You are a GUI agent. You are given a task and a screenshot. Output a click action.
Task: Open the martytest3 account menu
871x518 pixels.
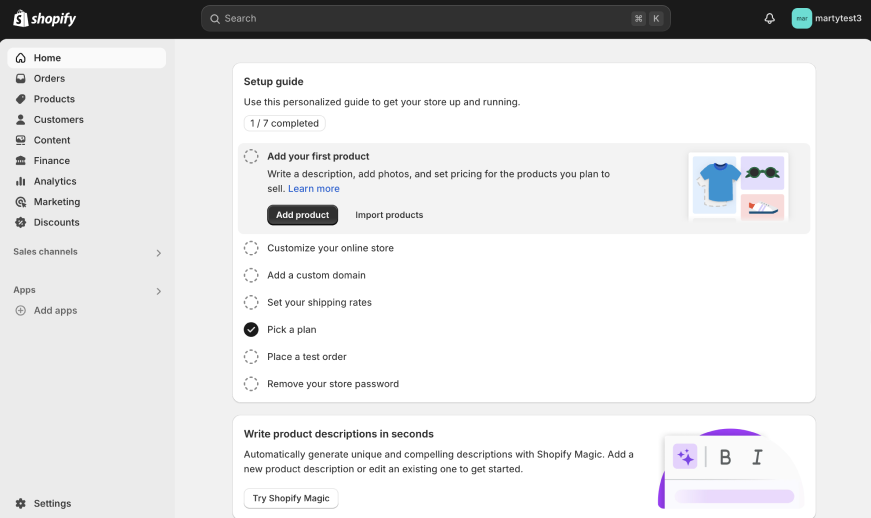[x=826, y=18]
